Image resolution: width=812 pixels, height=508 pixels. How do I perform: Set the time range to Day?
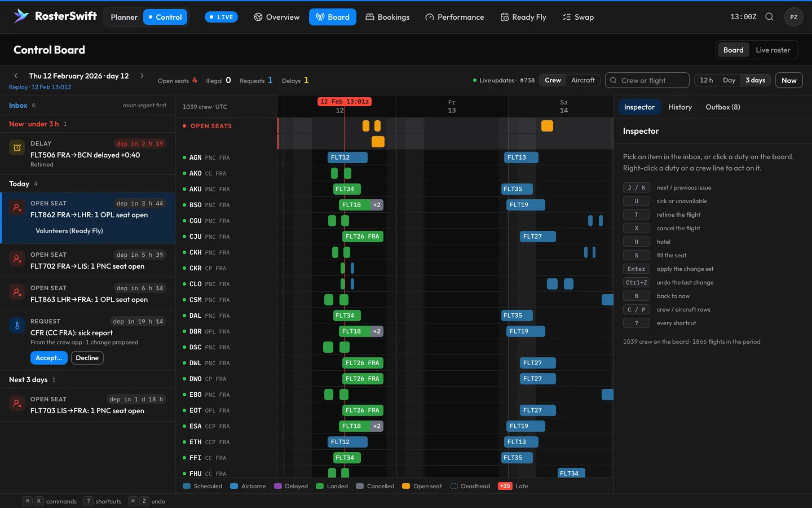pos(729,80)
